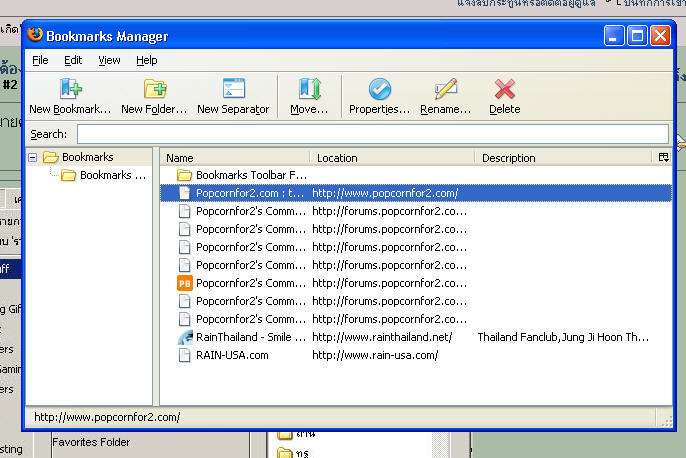
Task: Close the Bookmarks Manager window
Action: click(661, 35)
